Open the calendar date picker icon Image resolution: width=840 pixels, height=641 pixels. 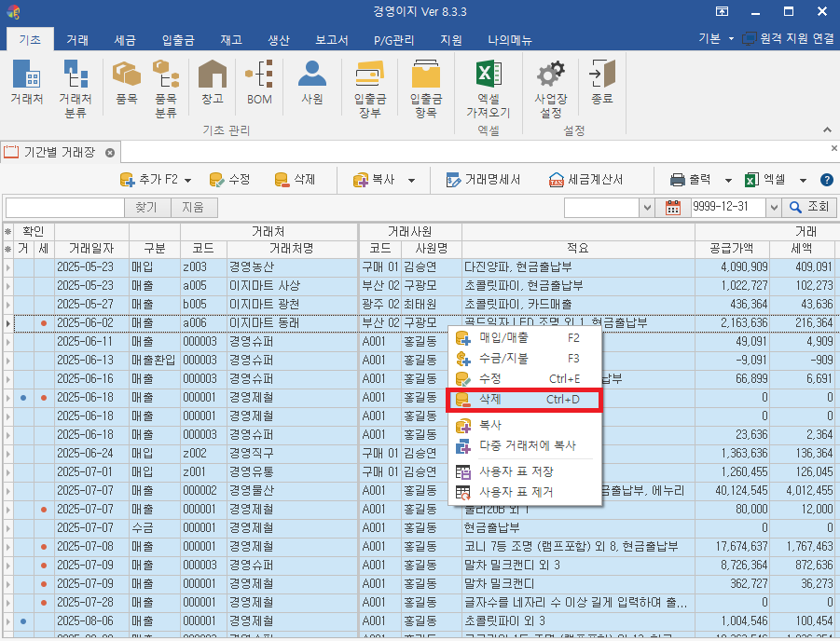(x=674, y=208)
